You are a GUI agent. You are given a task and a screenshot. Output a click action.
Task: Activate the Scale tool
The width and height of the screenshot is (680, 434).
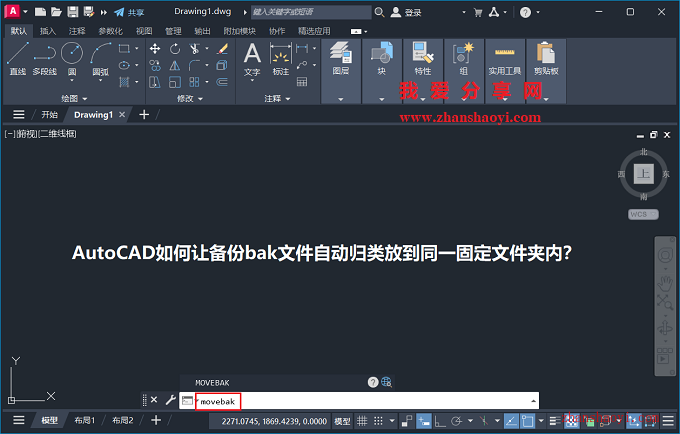pyautogui.click(x=175, y=82)
